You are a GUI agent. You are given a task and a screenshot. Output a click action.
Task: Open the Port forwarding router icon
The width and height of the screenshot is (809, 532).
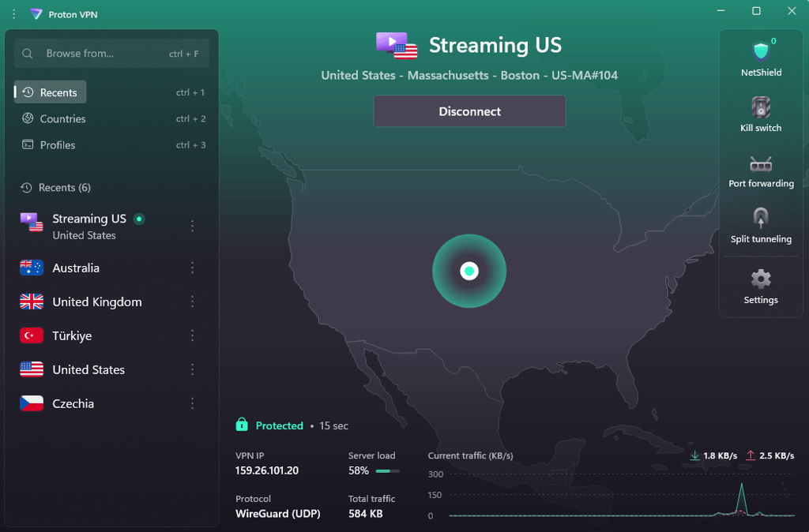click(761, 164)
